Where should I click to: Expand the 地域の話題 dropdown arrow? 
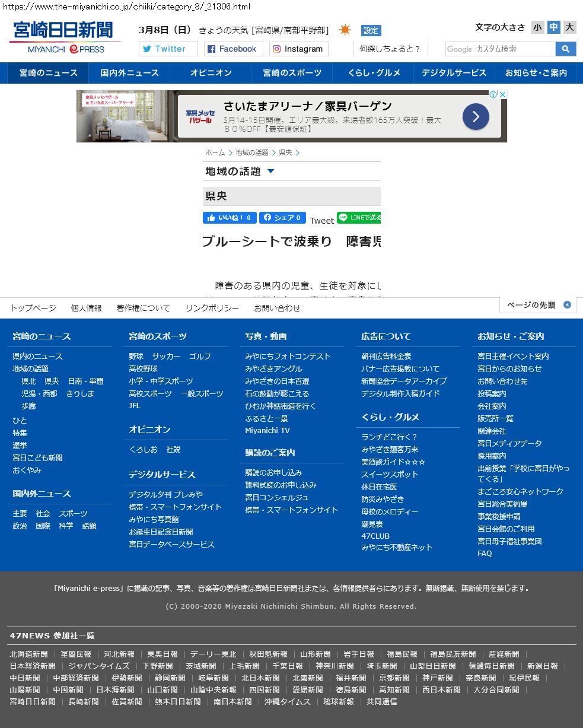pyautogui.click(x=271, y=171)
